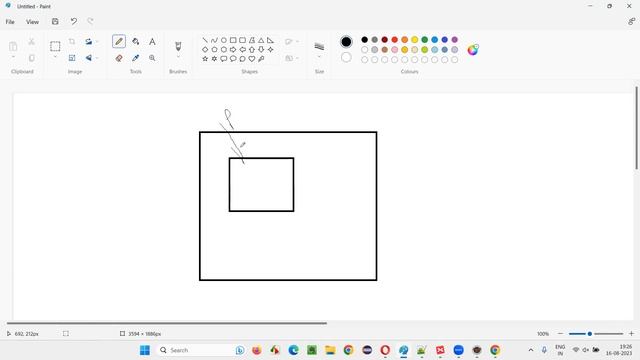Click the share icon at top right
The height and width of the screenshot is (360, 640).
(631, 22)
